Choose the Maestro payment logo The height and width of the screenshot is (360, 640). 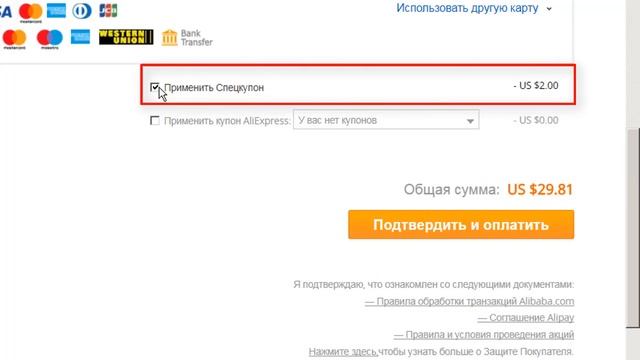49,39
